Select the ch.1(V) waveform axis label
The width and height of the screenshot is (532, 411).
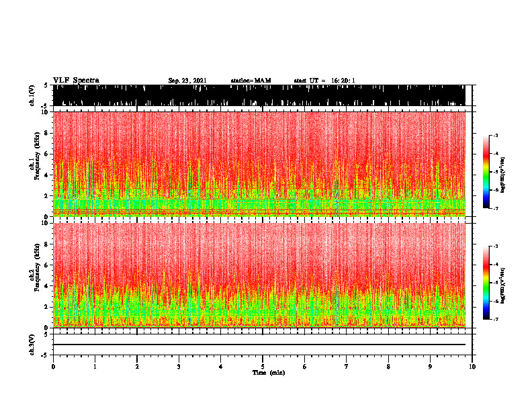point(32,95)
